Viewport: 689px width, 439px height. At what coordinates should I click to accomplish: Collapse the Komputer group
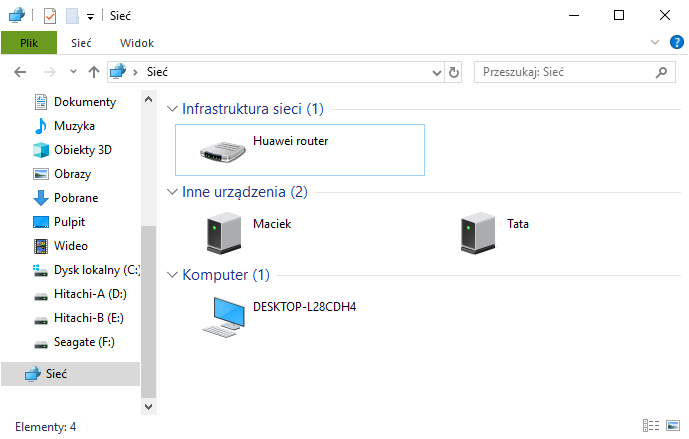(172, 275)
